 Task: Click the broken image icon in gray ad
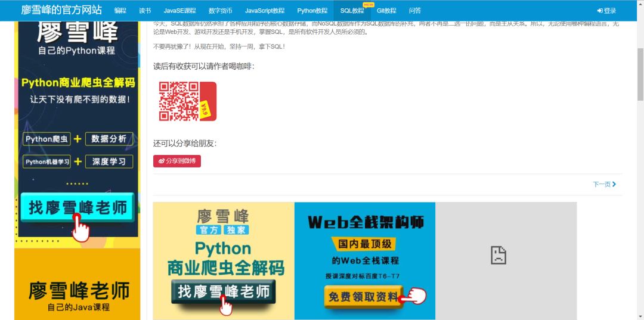[x=498, y=255]
